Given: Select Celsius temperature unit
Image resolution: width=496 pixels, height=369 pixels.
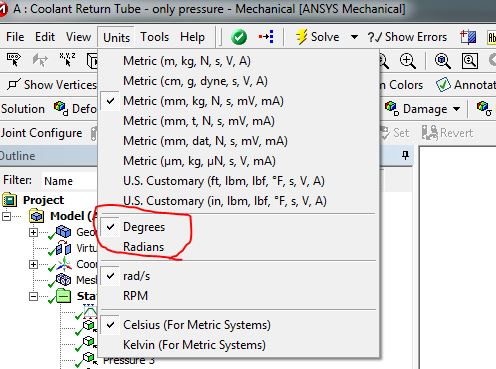Looking at the screenshot, I should [x=238, y=325].
